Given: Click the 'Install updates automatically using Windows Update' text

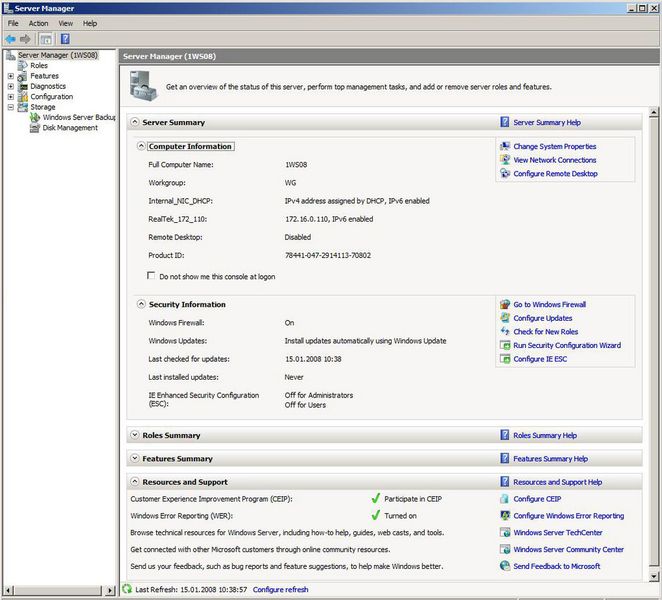Looking at the screenshot, I should [x=366, y=340].
